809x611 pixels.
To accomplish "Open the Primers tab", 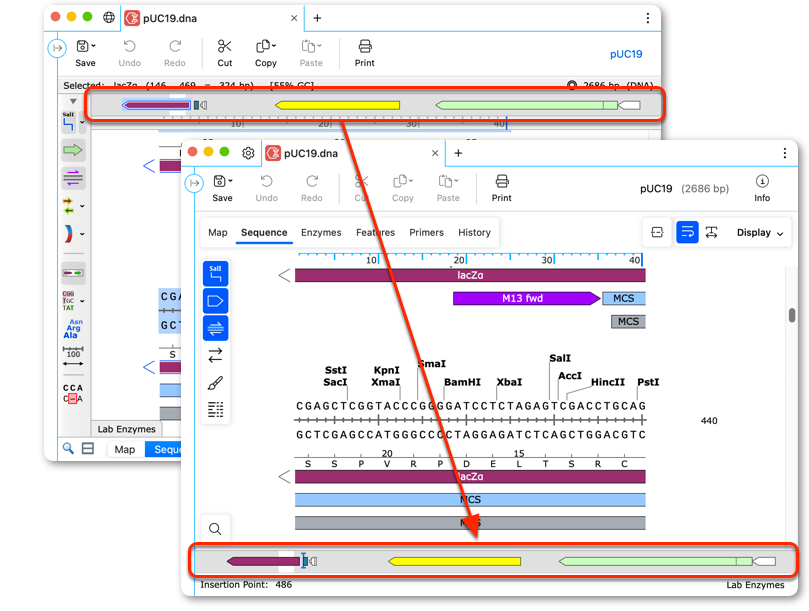I will tap(426, 233).
